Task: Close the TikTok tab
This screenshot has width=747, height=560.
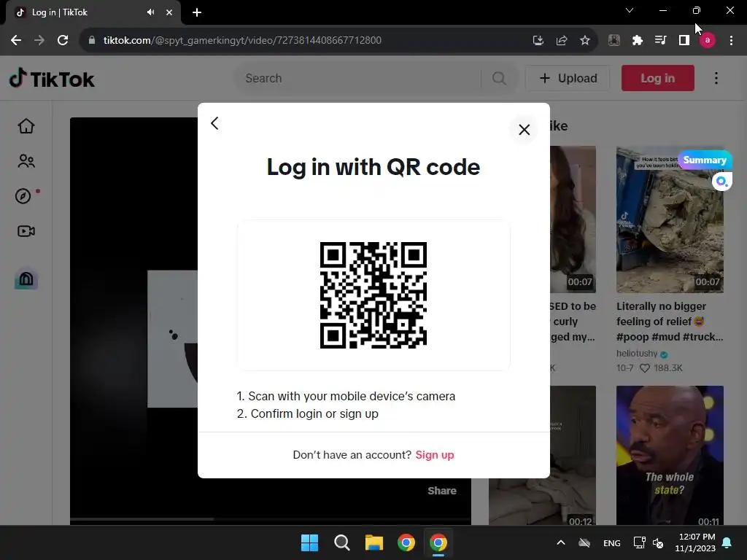Action: (169, 12)
